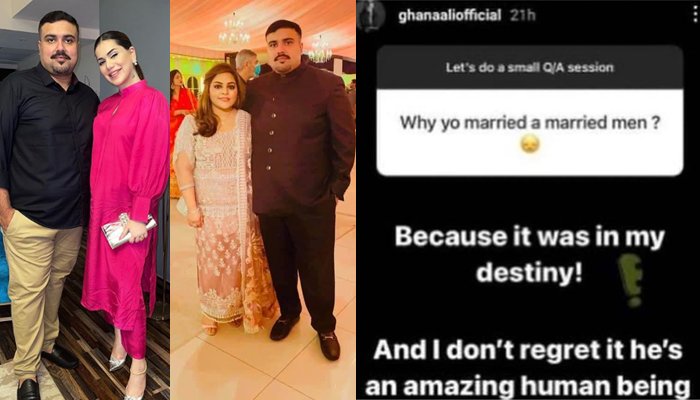700x400 pixels.
Task: Click the "an amazing human being" text line
Action: (528, 386)
